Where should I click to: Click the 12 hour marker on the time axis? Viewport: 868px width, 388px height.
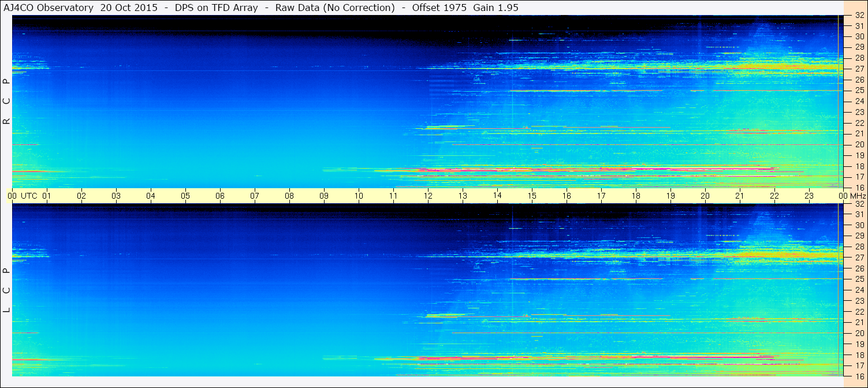(x=428, y=196)
